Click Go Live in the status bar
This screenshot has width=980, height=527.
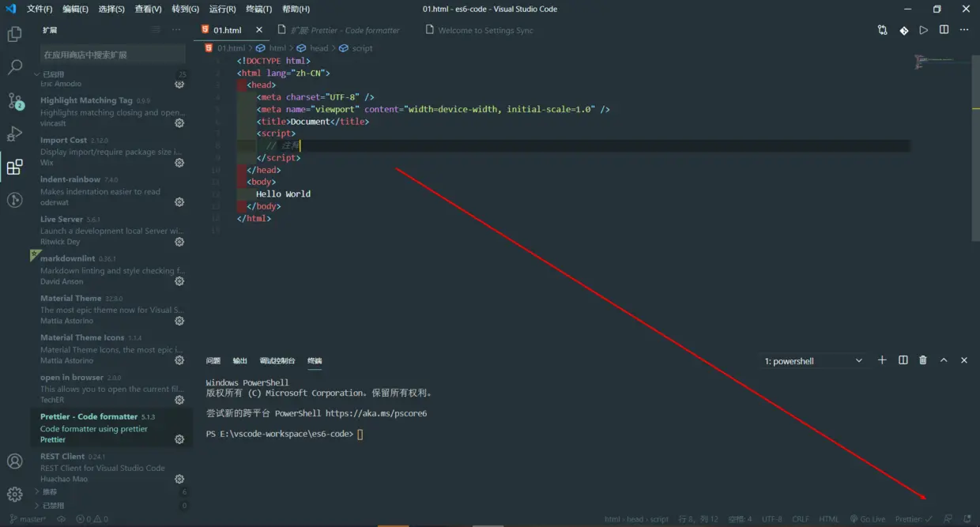pos(868,519)
